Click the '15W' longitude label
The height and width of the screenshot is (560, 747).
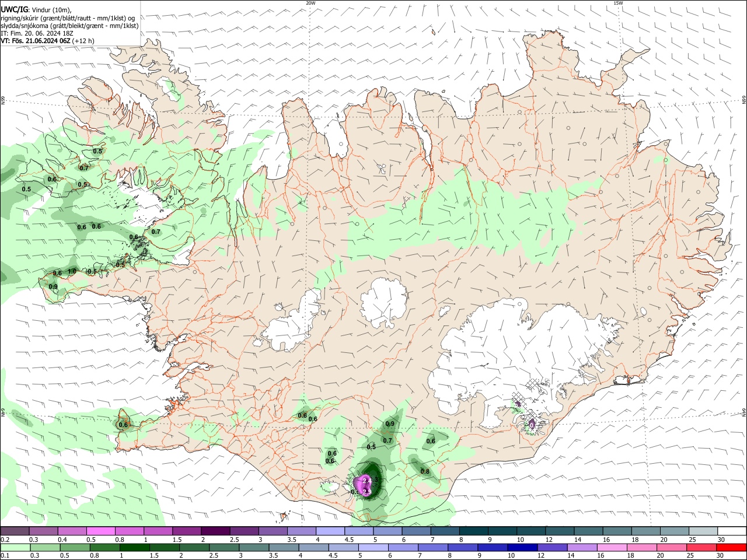click(x=618, y=3)
